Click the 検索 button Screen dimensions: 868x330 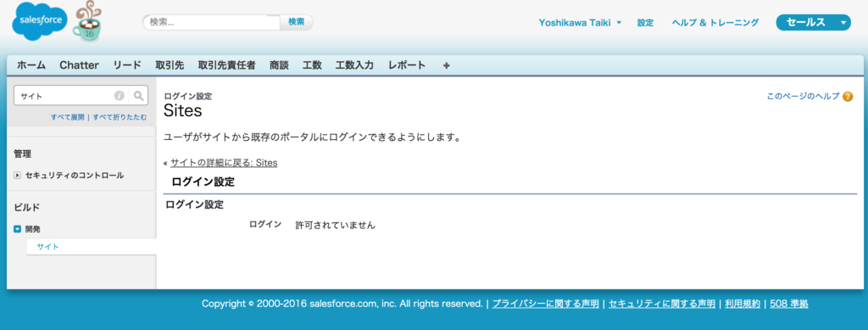click(296, 22)
